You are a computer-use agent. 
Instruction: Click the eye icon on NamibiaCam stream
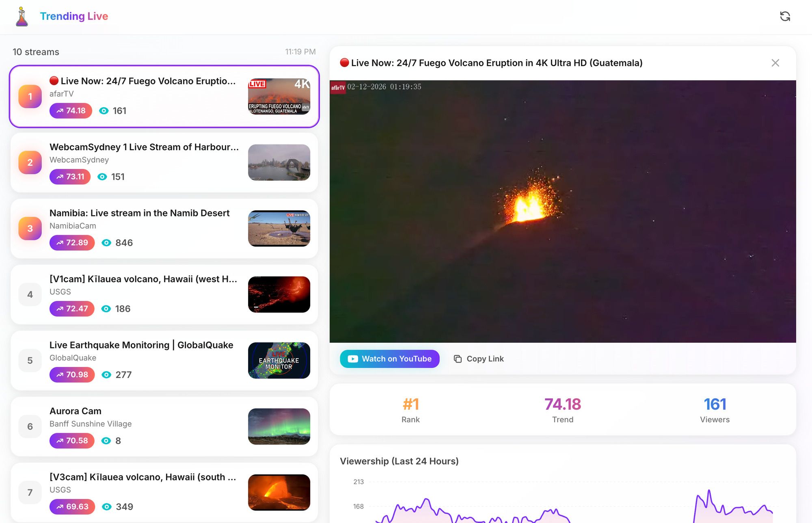coord(106,243)
